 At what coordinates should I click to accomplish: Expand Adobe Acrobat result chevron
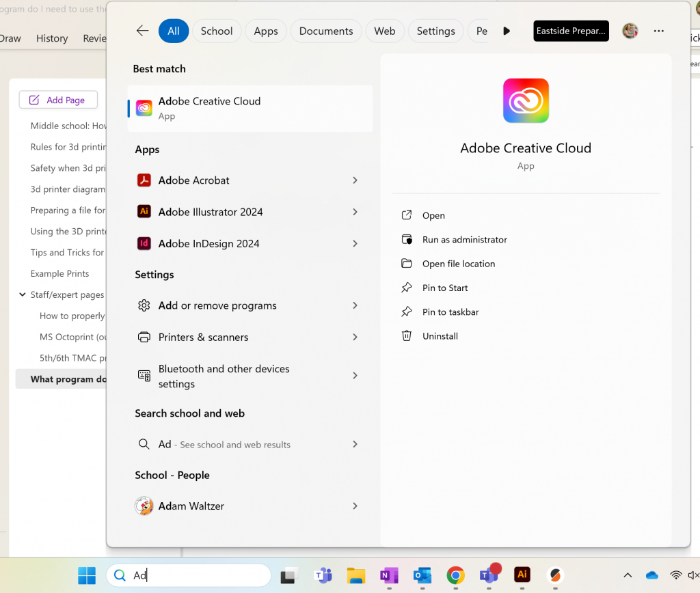[x=355, y=180]
